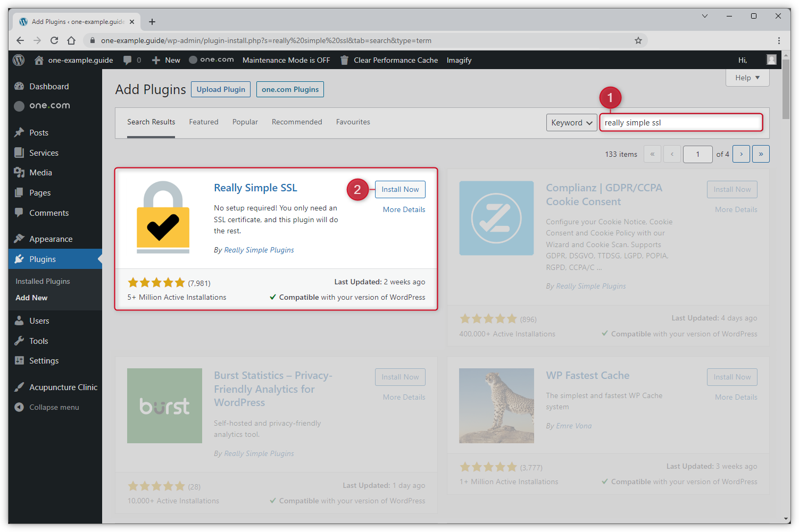Image resolution: width=799 pixels, height=532 pixels.
Task: Open the browser tab search chevron
Action: pos(705,16)
